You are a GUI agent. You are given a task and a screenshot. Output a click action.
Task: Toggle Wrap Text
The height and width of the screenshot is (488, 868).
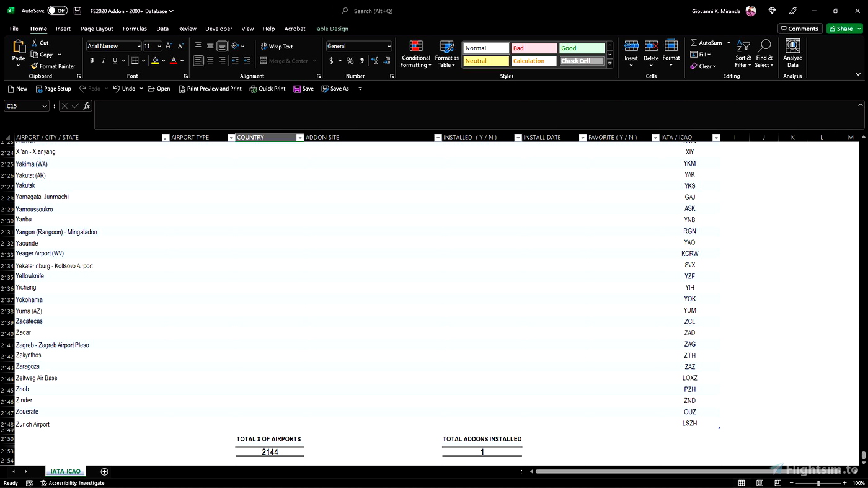click(x=277, y=47)
